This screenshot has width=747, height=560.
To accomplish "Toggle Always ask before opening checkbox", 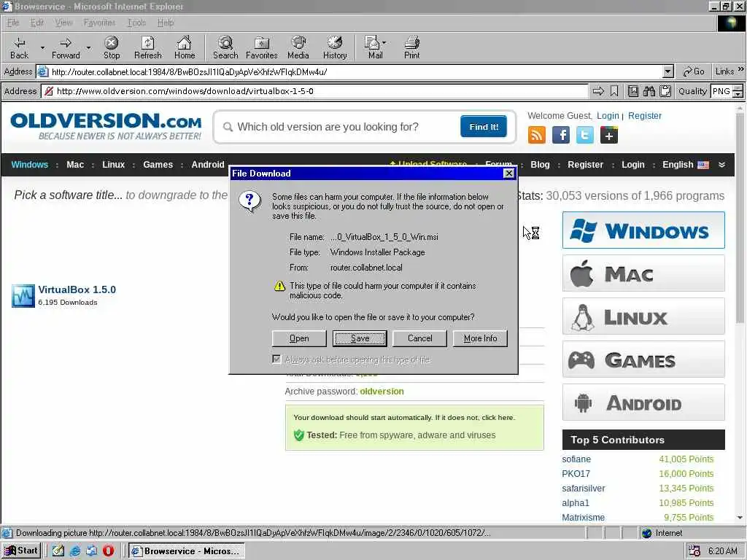I will point(276,359).
